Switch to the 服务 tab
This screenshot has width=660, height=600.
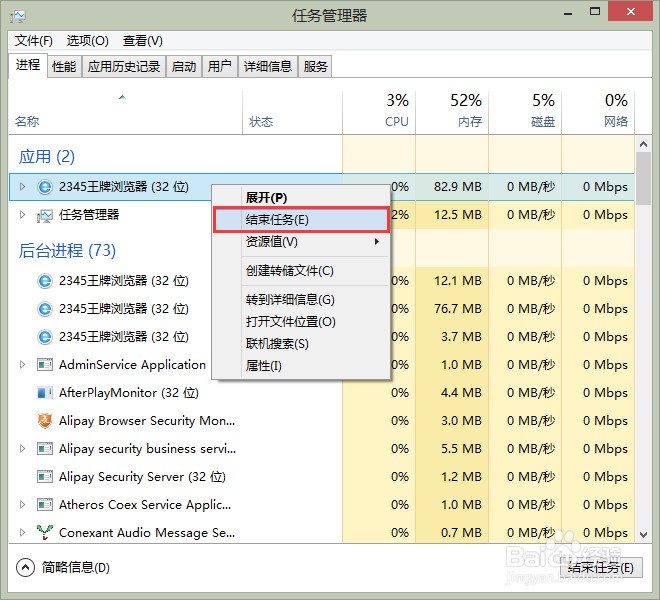[x=315, y=67]
